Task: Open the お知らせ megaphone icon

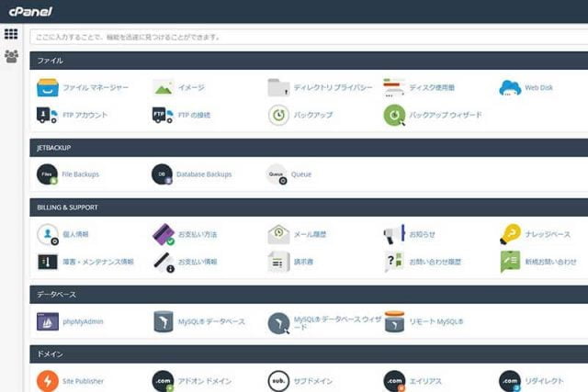Action: click(394, 234)
